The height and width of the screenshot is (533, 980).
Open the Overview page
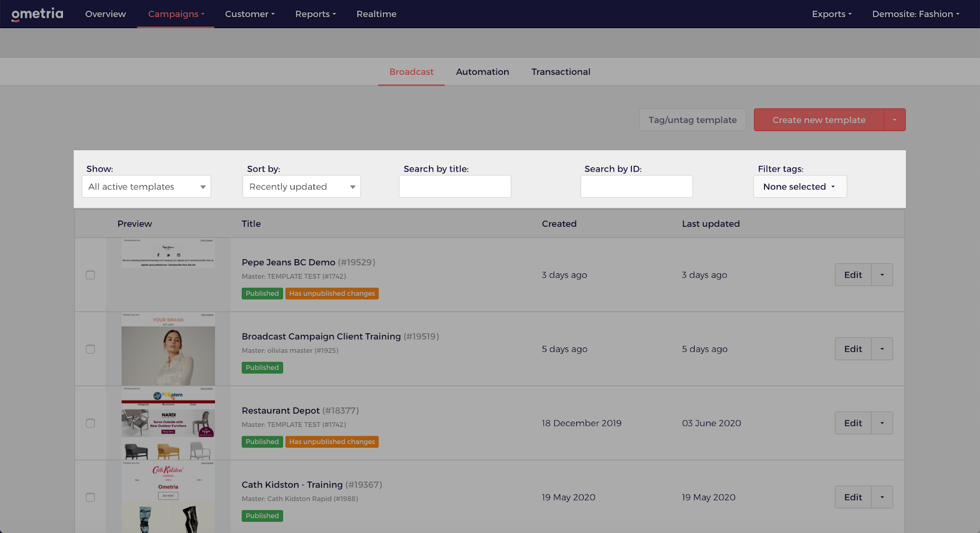[105, 14]
